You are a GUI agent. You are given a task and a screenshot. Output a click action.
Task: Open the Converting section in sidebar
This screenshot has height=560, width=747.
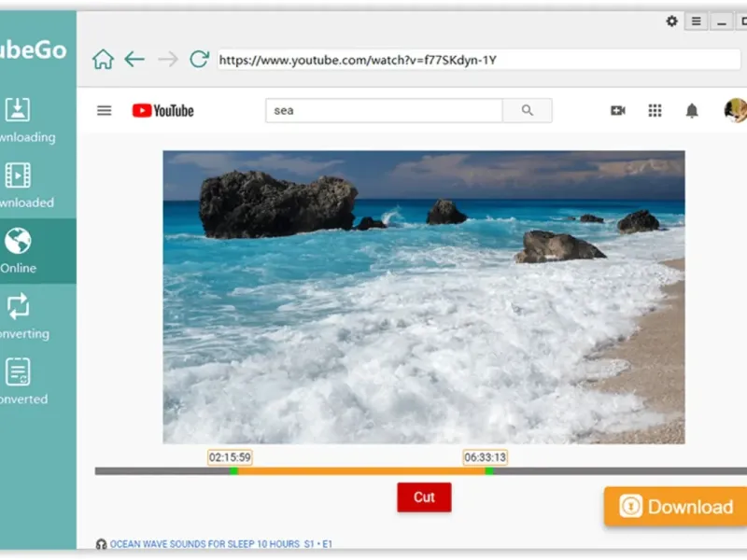coord(25,316)
